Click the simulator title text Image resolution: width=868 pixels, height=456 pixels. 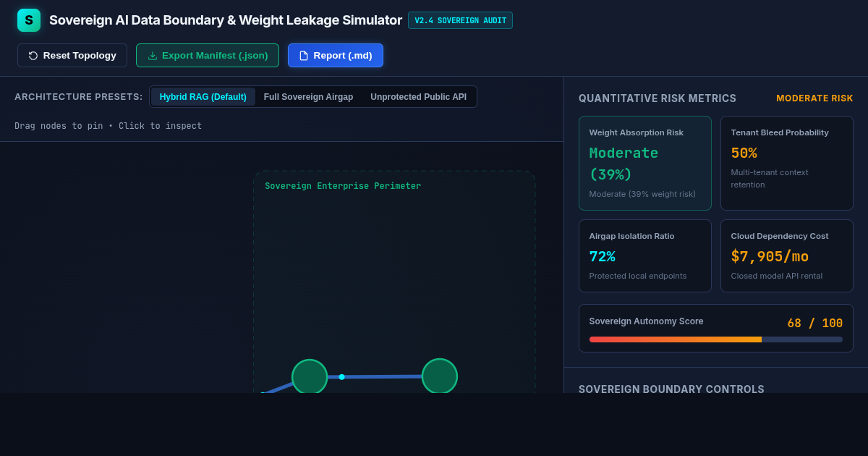pos(226,20)
